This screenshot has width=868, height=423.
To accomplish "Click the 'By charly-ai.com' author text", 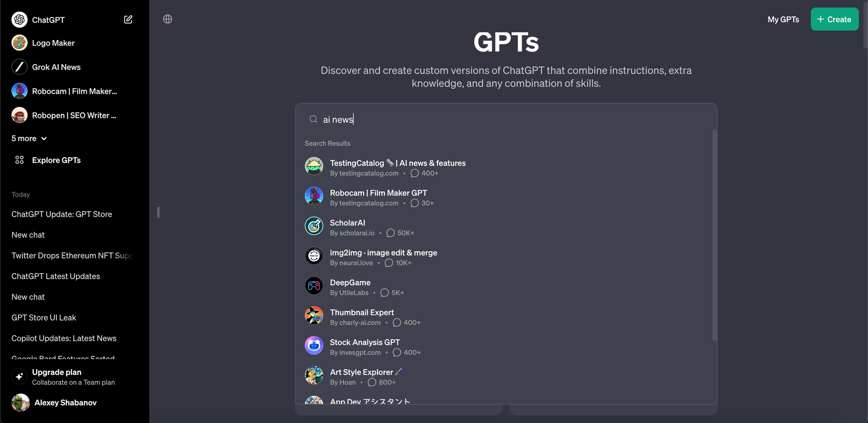I will click(355, 323).
